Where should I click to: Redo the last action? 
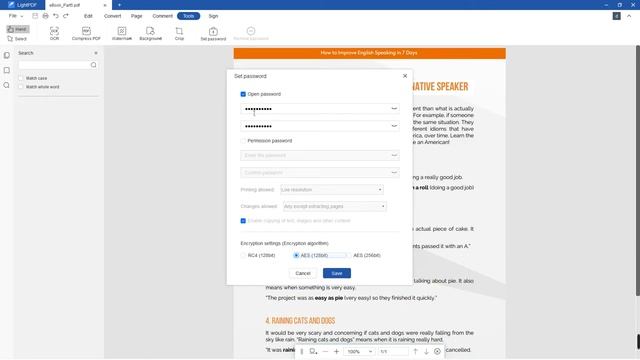tap(66, 16)
